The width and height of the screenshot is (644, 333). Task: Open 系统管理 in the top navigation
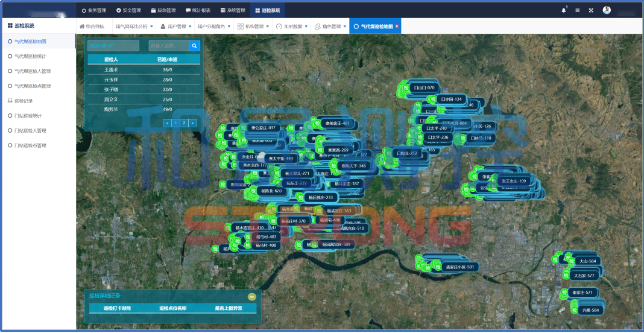233,10
